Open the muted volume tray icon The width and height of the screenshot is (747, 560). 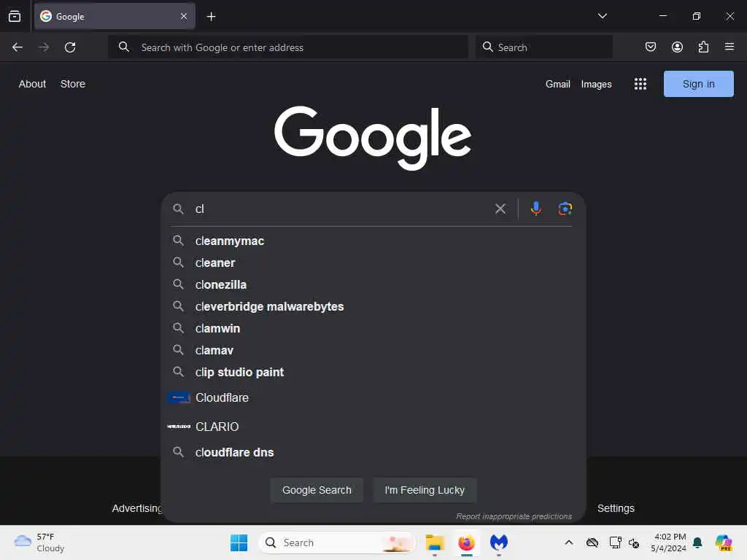click(x=634, y=542)
